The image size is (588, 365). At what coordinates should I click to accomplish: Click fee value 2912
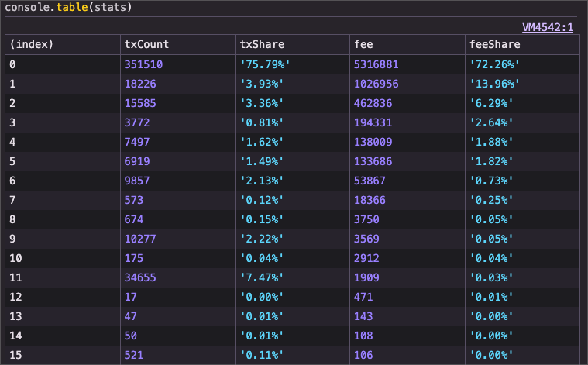click(x=366, y=258)
